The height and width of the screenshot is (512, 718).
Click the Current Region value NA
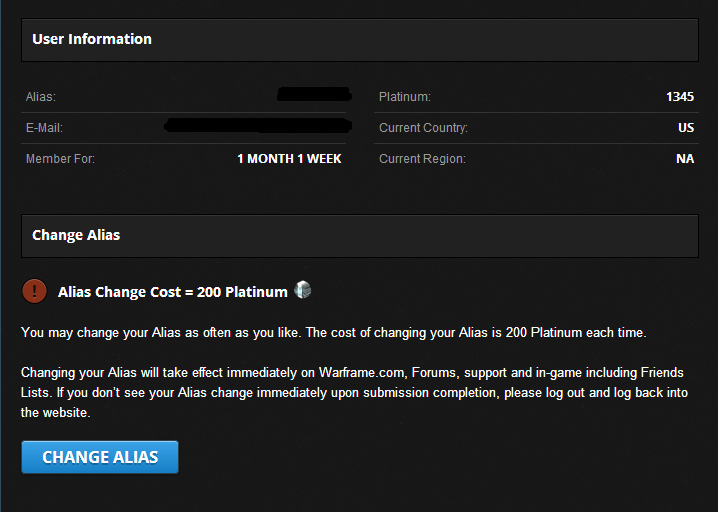tap(685, 159)
